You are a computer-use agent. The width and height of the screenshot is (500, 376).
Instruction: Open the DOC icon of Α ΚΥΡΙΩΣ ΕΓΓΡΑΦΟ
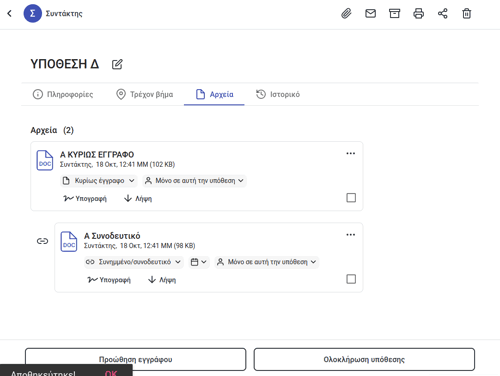pos(45,160)
